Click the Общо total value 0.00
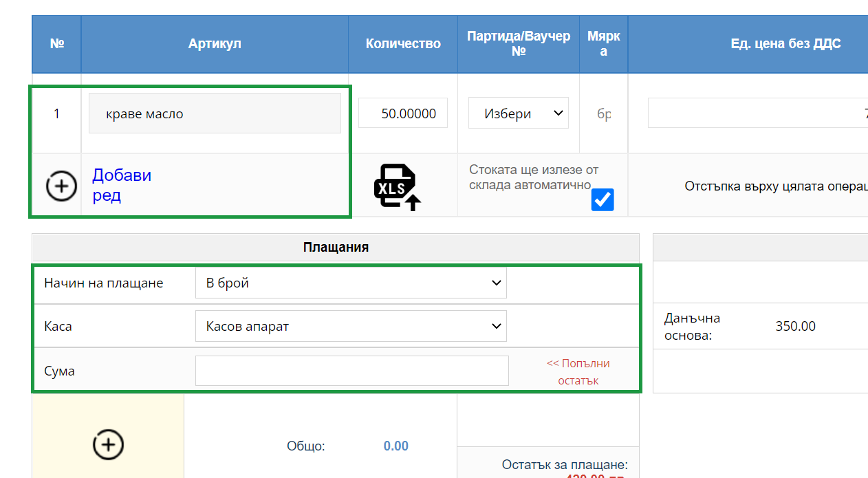Viewport: 868px width, 478px height. [x=396, y=446]
